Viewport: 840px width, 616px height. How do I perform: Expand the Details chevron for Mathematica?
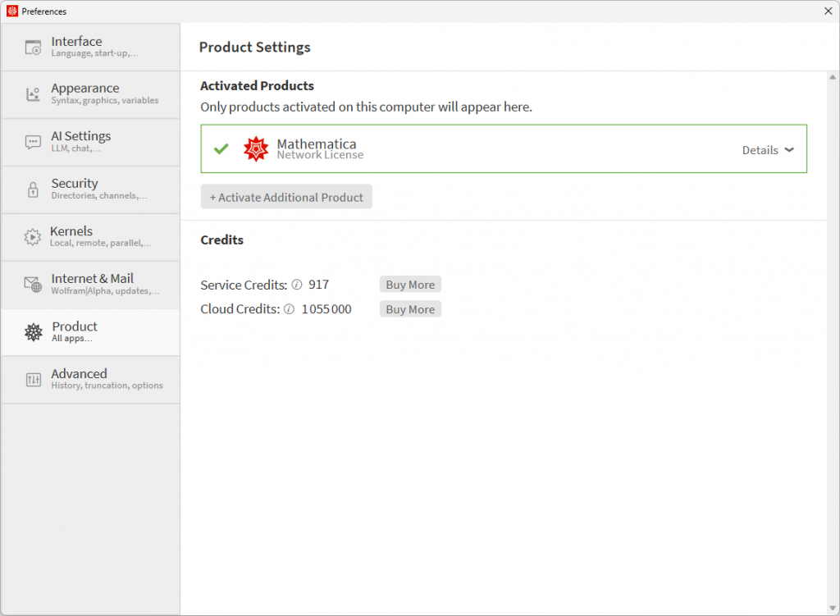coord(789,150)
